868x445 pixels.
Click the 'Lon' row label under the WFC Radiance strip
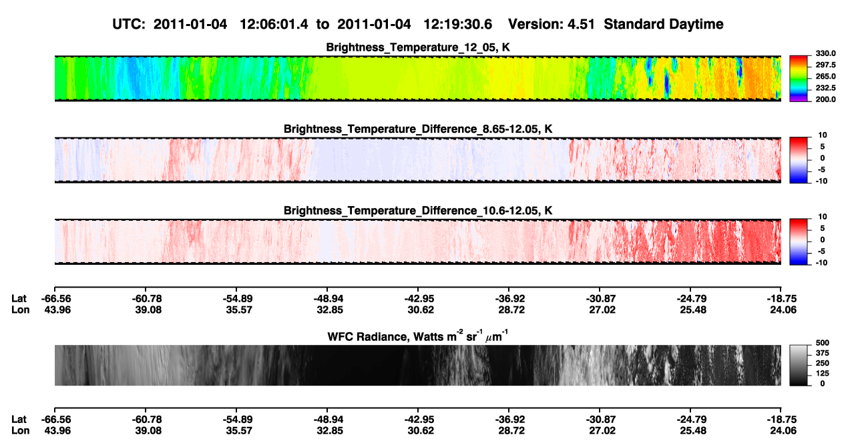[x=19, y=430]
